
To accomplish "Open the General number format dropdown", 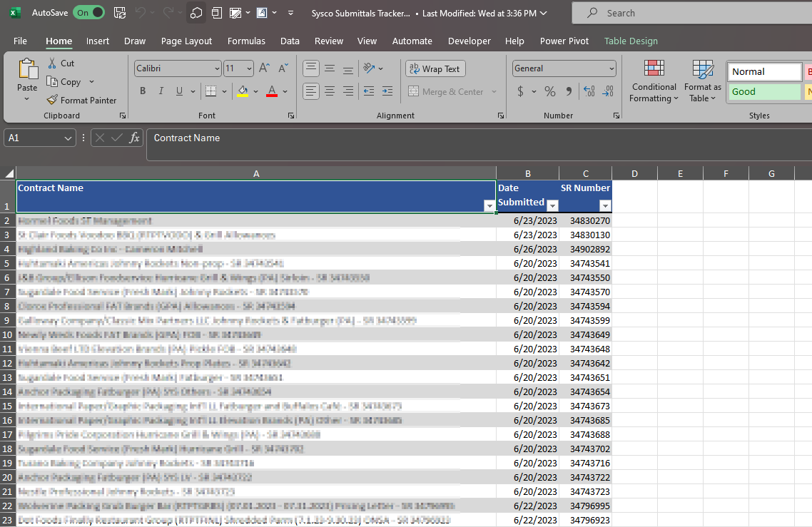I will (x=611, y=68).
